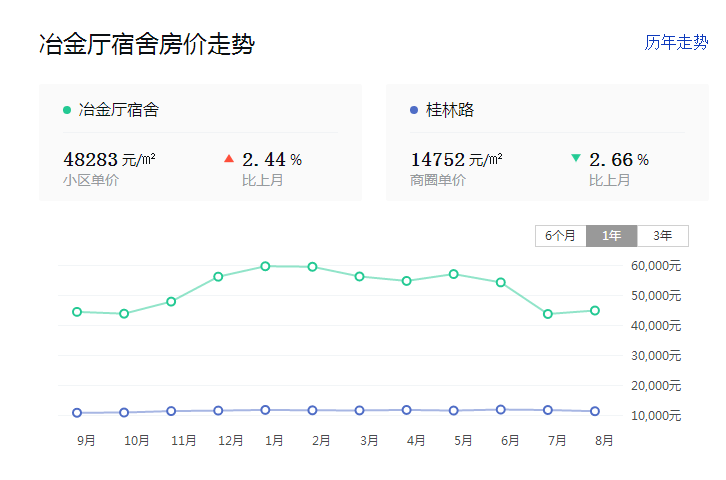Click blue data point for 6月
726x480 pixels.
[500, 409]
